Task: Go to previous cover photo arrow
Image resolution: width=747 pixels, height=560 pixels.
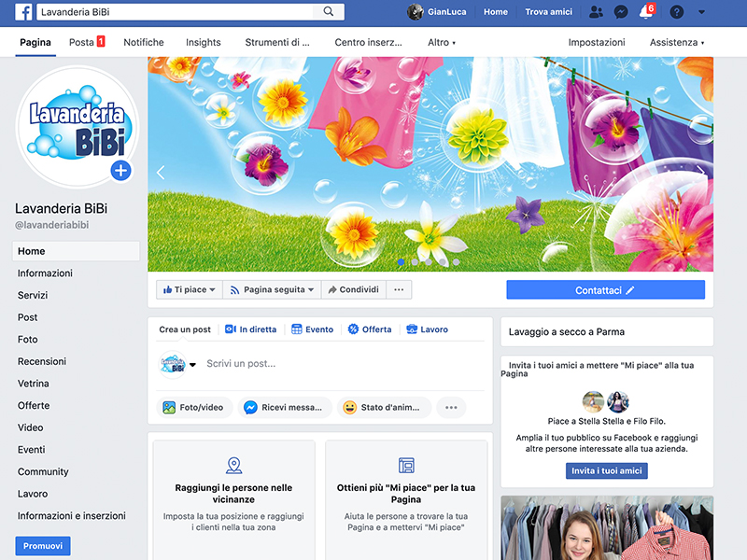Action: (161, 173)
